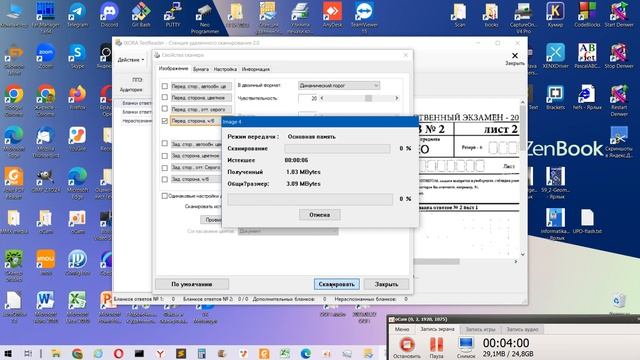The image size is (640, 360).
Task: Click Закрыть X in TestReader toolbar
Action: (515, 58)
